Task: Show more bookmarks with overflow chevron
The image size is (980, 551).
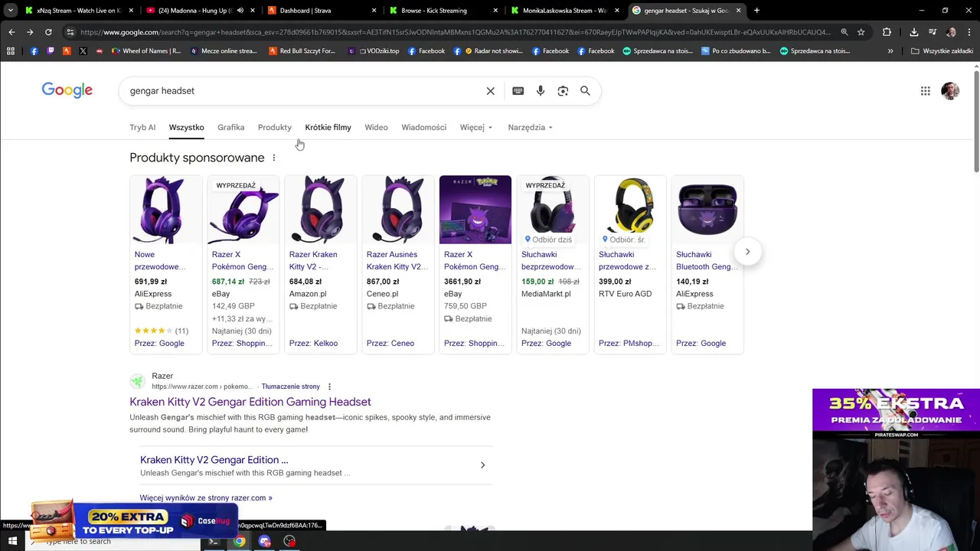Action: (890, 51)
